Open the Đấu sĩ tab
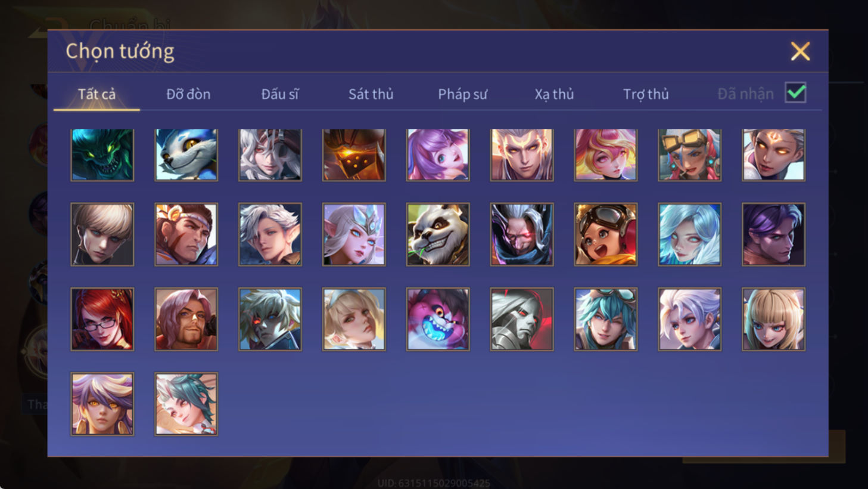868x489 pixels. pos(280,94)
